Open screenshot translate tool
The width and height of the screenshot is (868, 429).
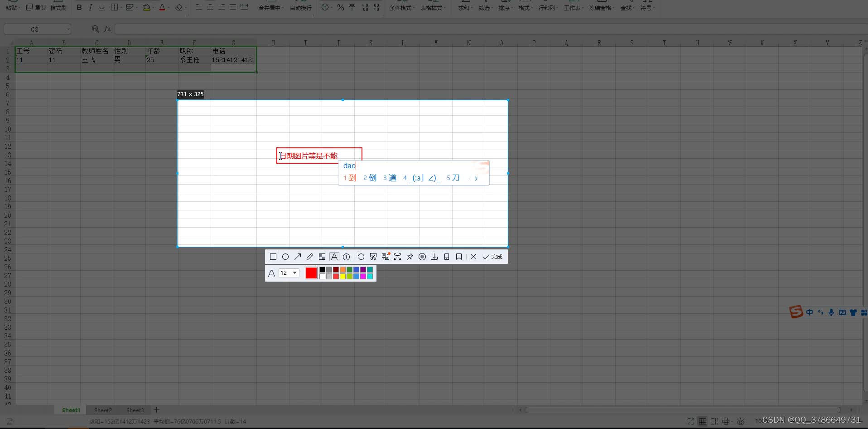(x=386, y=257)
